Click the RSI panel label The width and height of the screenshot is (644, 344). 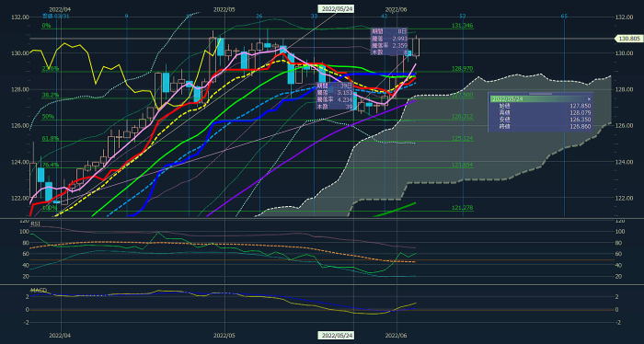(x=37, y=224)
